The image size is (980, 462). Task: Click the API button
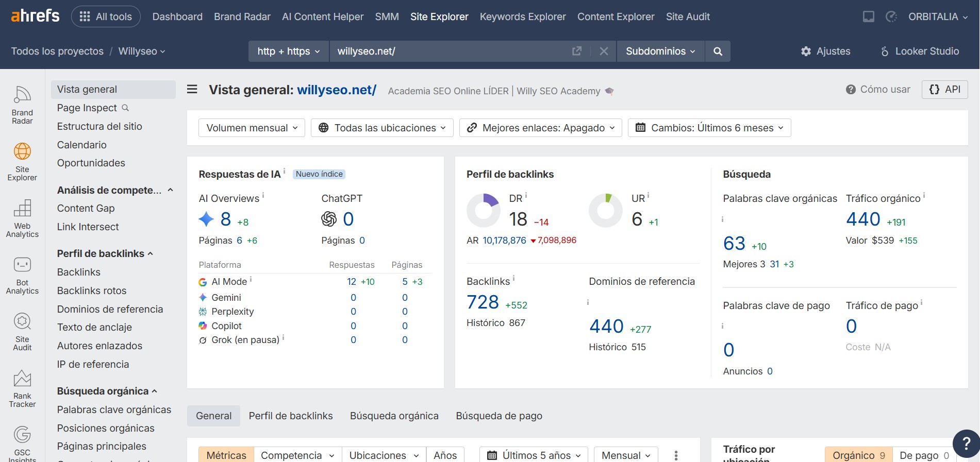[944, 89]
